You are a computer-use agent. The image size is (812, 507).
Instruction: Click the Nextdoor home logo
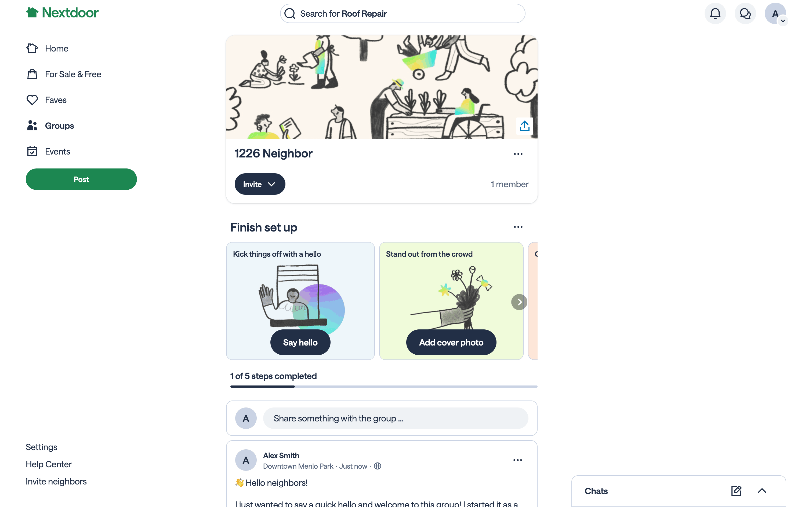pos(62,13)
